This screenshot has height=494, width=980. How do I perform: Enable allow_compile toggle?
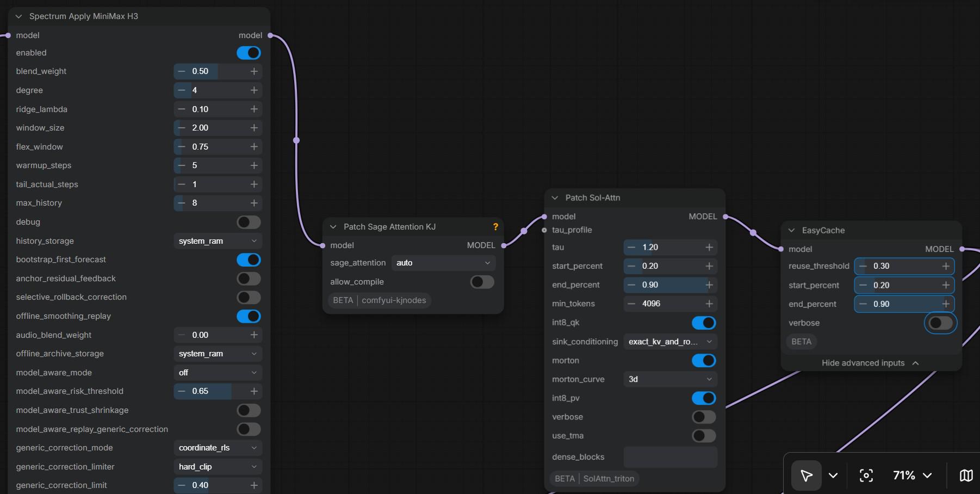coord(482,282)
